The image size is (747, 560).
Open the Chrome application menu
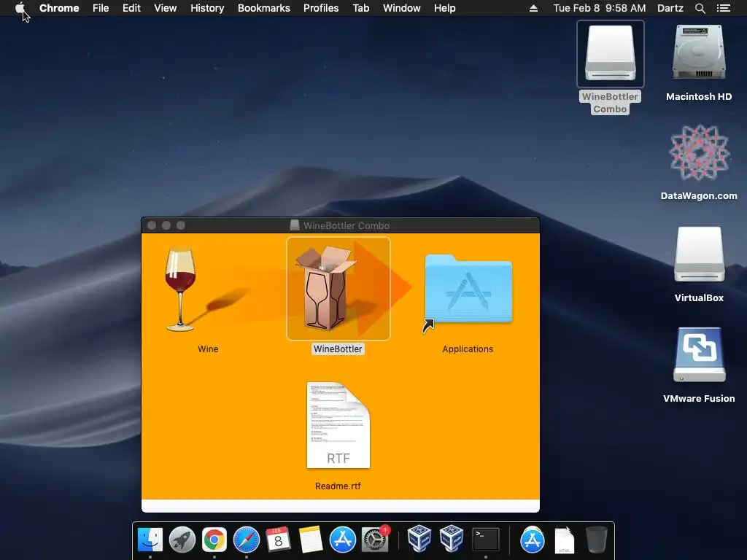pyautogui.click(x=59, y=8)
